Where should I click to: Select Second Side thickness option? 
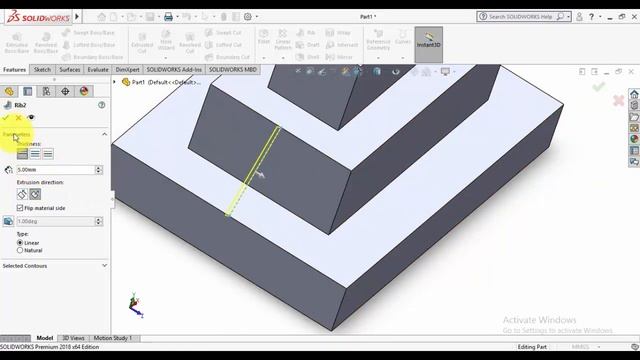point(48,154)
